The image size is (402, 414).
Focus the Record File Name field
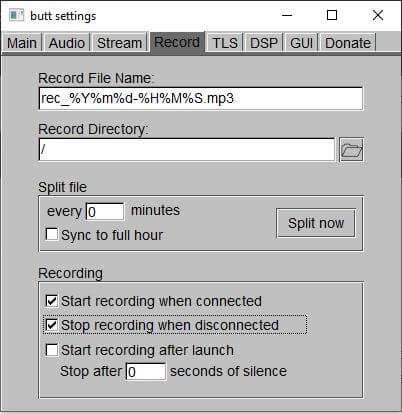(x=201, y=98)
